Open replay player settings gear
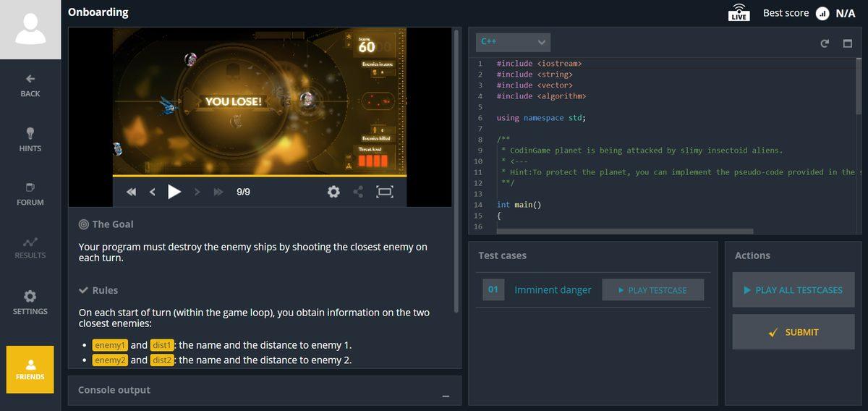Image resolution: width=868 pixels, height=411 pixels. [x=333, y=192]
